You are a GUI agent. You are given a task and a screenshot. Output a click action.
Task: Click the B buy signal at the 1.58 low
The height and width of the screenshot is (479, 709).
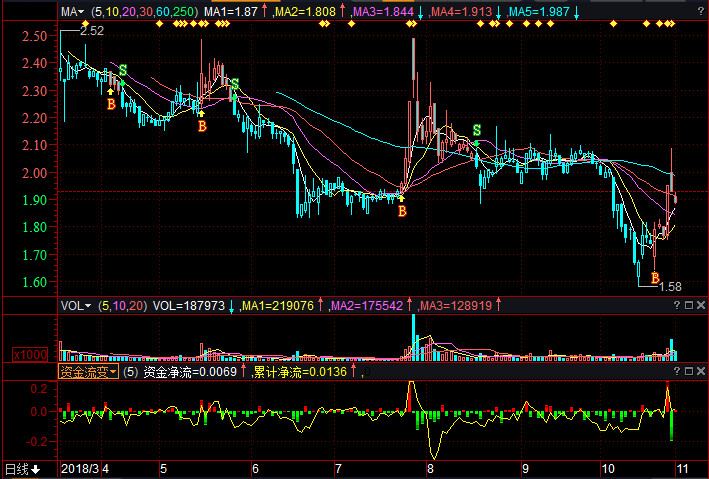(655, 278)
